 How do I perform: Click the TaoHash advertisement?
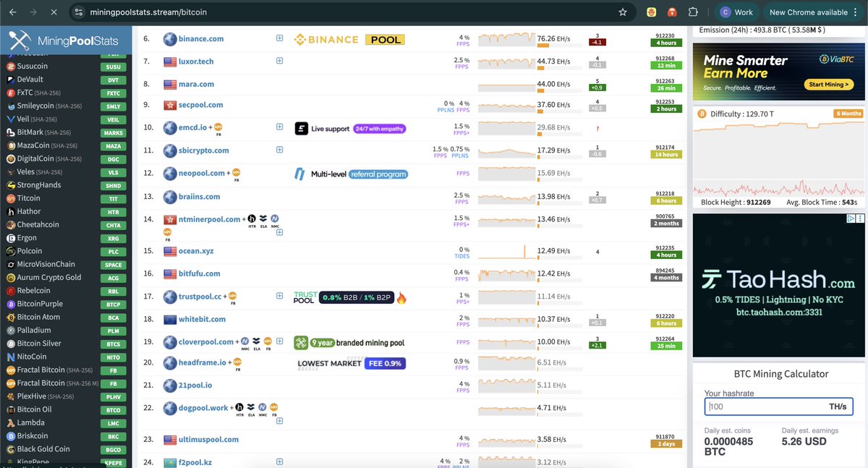click(778, 285)
